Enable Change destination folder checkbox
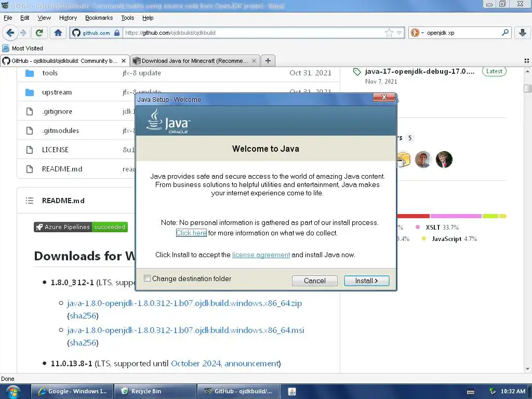 [x=147, y=278]
